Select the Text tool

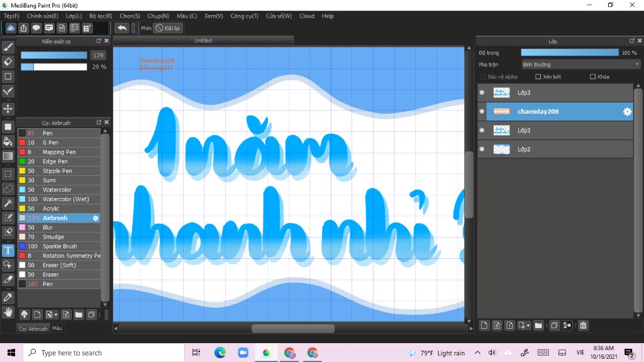pos(8,250)
